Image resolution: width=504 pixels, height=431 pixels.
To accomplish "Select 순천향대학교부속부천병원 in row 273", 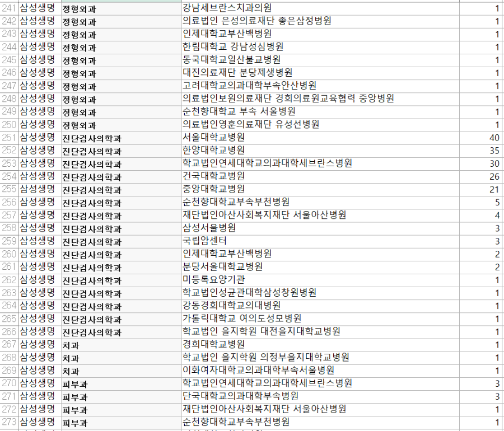I will click(x=320, y=423).
